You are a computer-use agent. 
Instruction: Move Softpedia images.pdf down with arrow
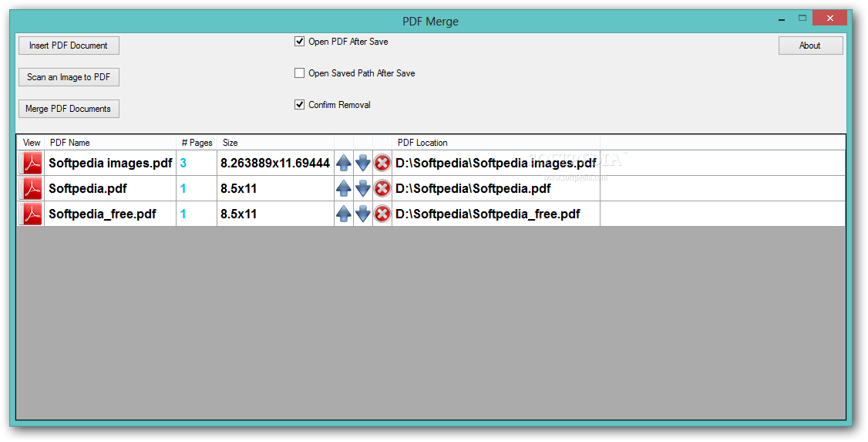tap(362, 163)
